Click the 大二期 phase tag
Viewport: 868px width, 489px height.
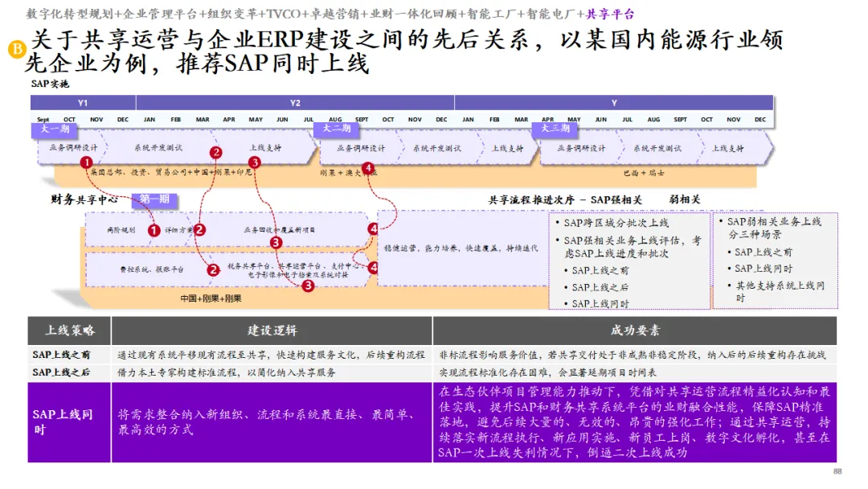point(337,129)
